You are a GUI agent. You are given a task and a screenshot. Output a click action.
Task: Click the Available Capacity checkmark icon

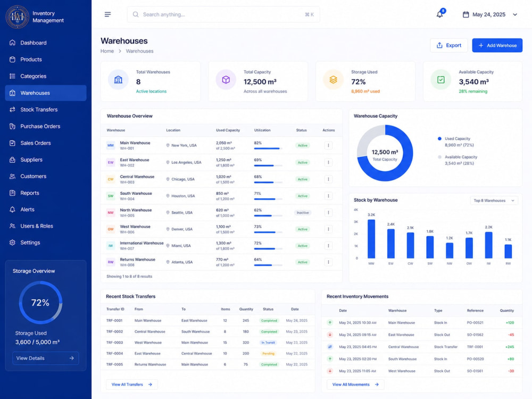[440, 80]
